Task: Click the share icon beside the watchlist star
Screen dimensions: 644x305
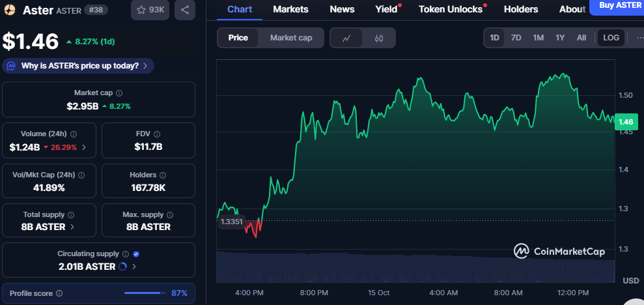Action: [x=185, y=10]
